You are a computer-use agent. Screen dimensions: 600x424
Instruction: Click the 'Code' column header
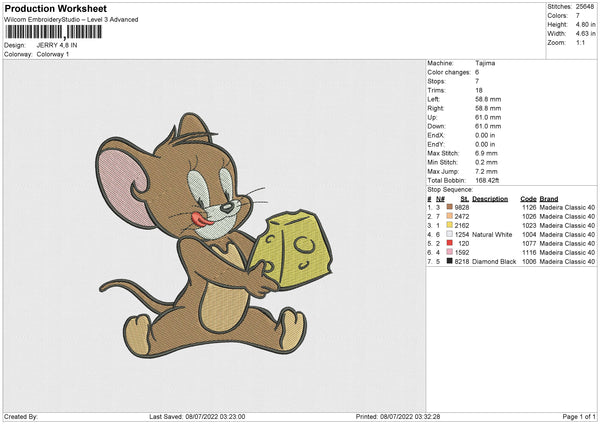(528, 199)
